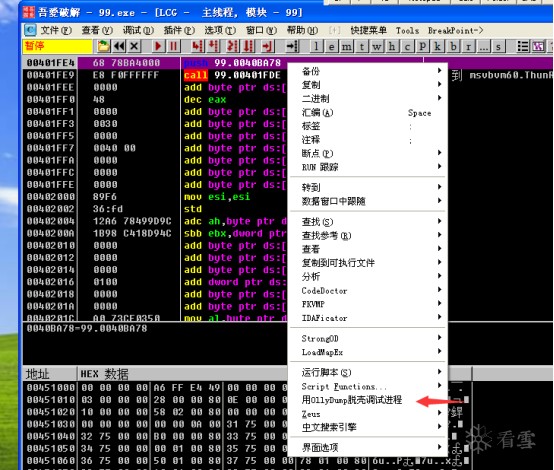Viewport: 554px width, 470px height.
Task: Click the blue C icon in menu bar
Action: (x=30, y=30)
